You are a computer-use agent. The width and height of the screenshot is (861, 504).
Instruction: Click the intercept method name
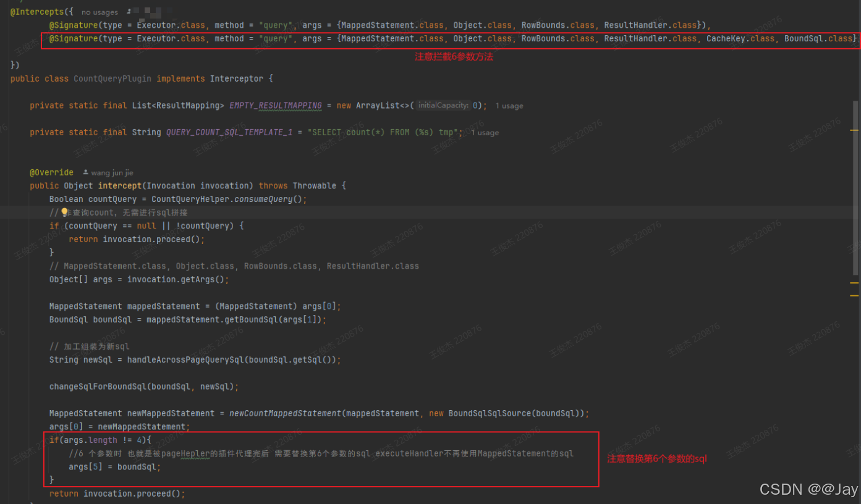120,186
